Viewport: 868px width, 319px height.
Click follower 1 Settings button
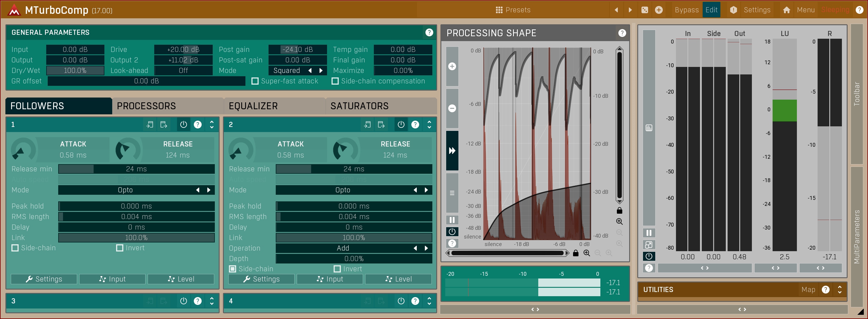click(x=44, y=279)
